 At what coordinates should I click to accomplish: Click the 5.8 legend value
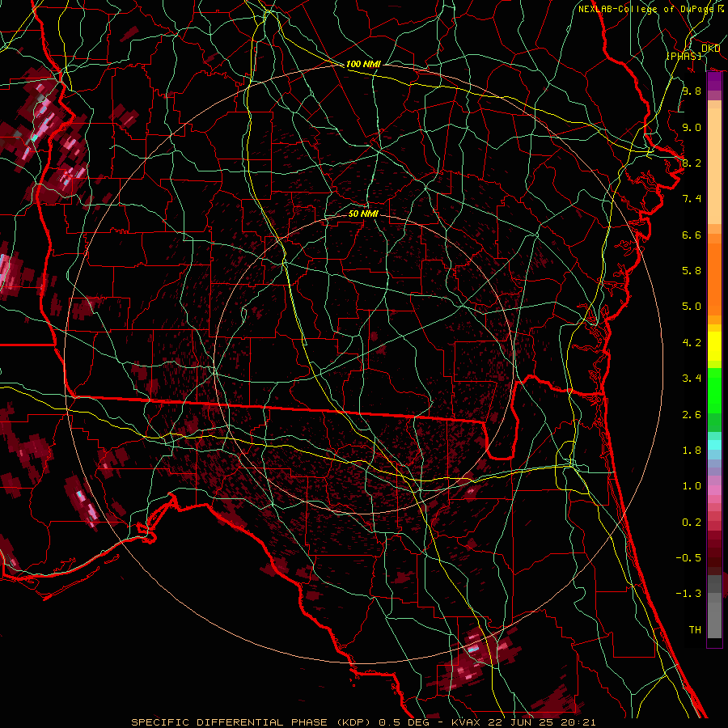(x=692, y=271)
